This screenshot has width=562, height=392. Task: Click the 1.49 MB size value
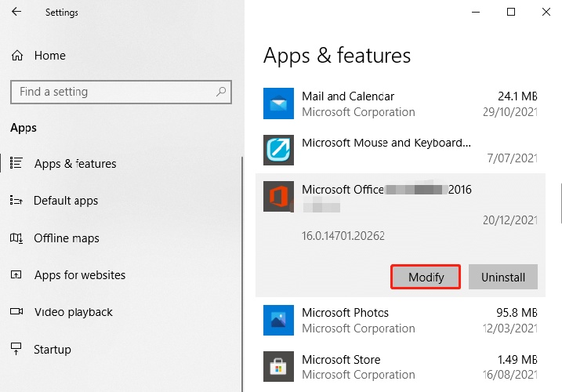pos(517,359)
